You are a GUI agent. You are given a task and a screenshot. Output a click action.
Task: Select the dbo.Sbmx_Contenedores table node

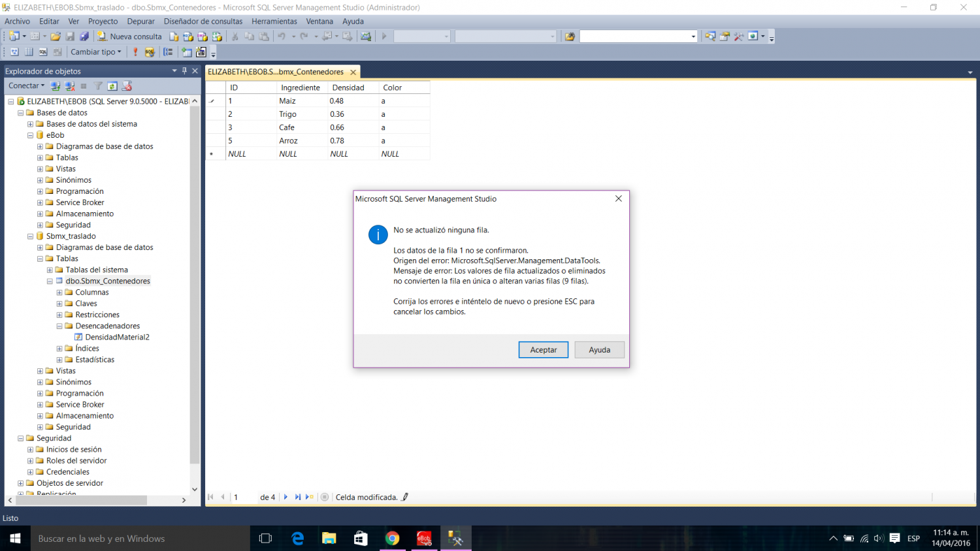[108, 281]
